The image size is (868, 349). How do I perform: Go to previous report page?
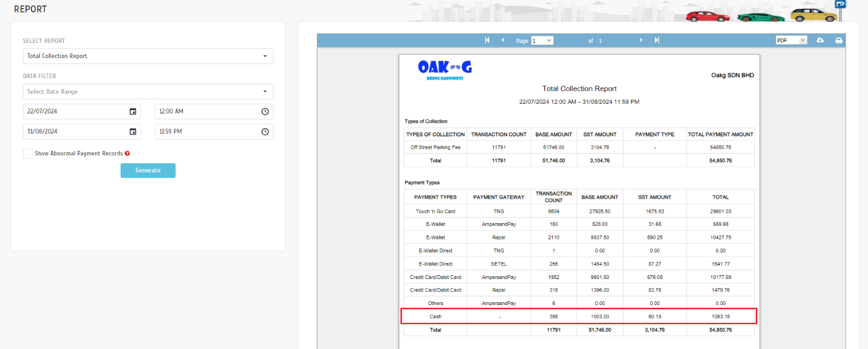click(503, 40)
